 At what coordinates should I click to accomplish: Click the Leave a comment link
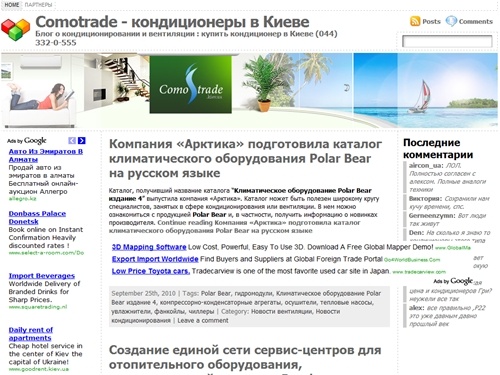203,320
